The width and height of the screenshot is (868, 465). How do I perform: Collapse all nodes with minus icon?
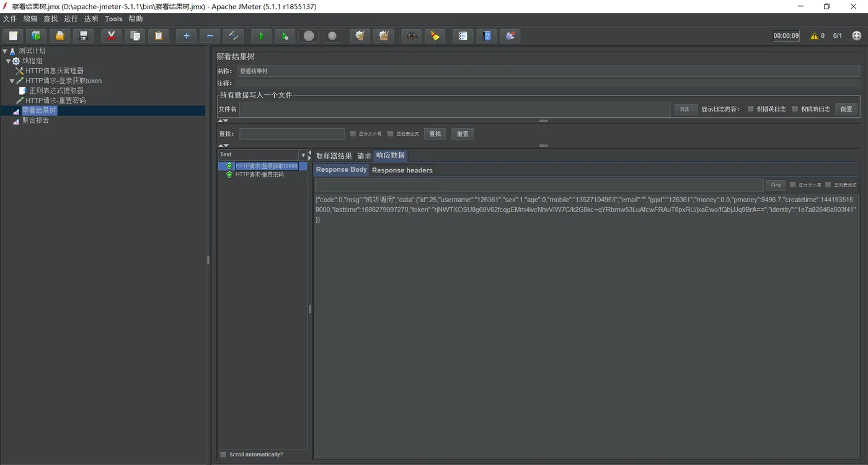pyautogui.click(x=210, y=35)
